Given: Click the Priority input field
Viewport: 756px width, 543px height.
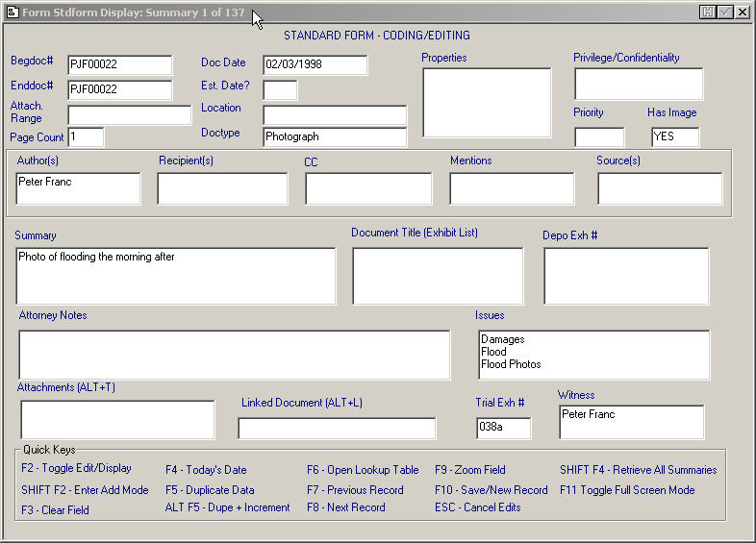Looking at the screenshot, I should [x=599, y=137].
